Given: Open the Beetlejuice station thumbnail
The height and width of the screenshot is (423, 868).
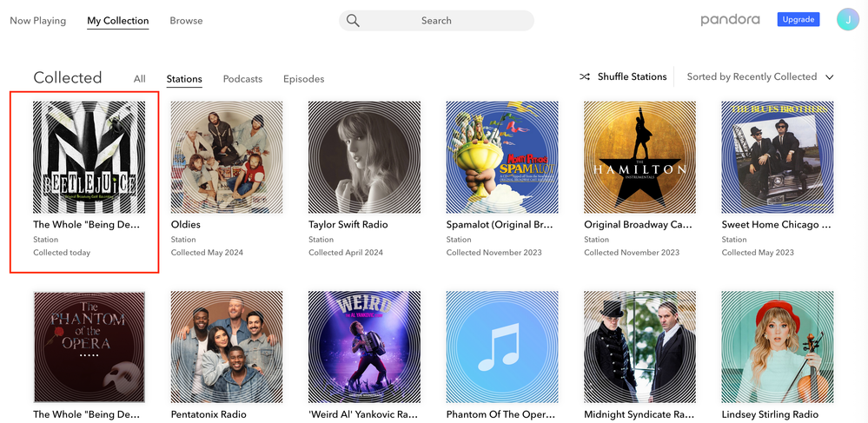Looking at the screenshot, I should [x=89, y=157].
